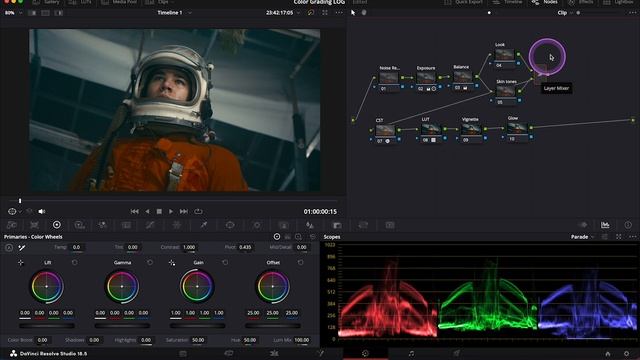
Task: Switch to the Media page
Action: point(183,353)
